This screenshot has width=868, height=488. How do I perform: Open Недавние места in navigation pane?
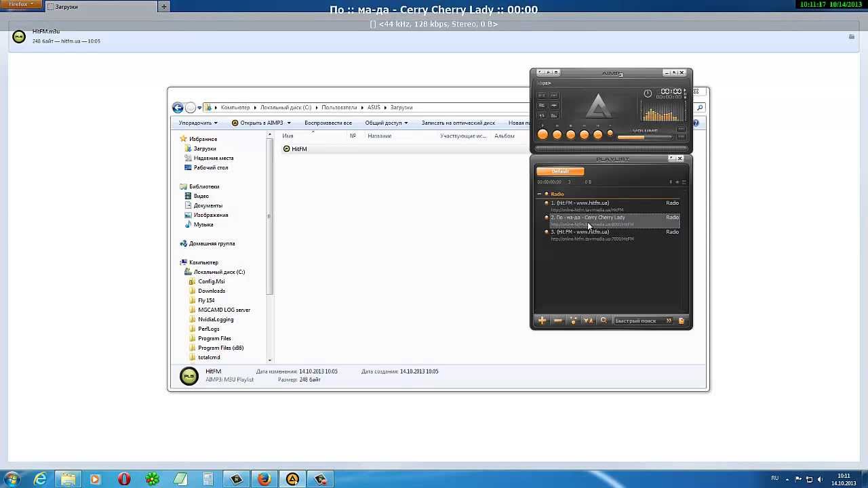pos(213,158)
